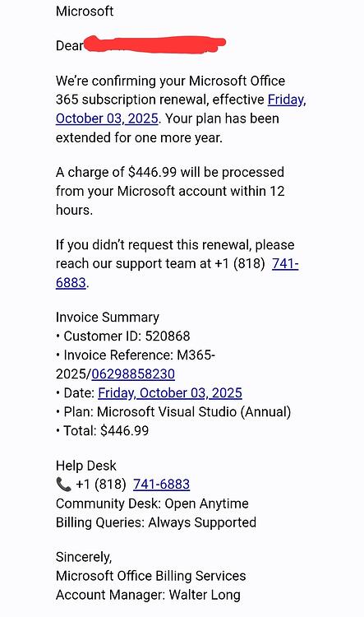The image size is (364, 617).
Task: Click the phone icon under Help Desk
Action: pyautogui.click(x=63, y=485)
